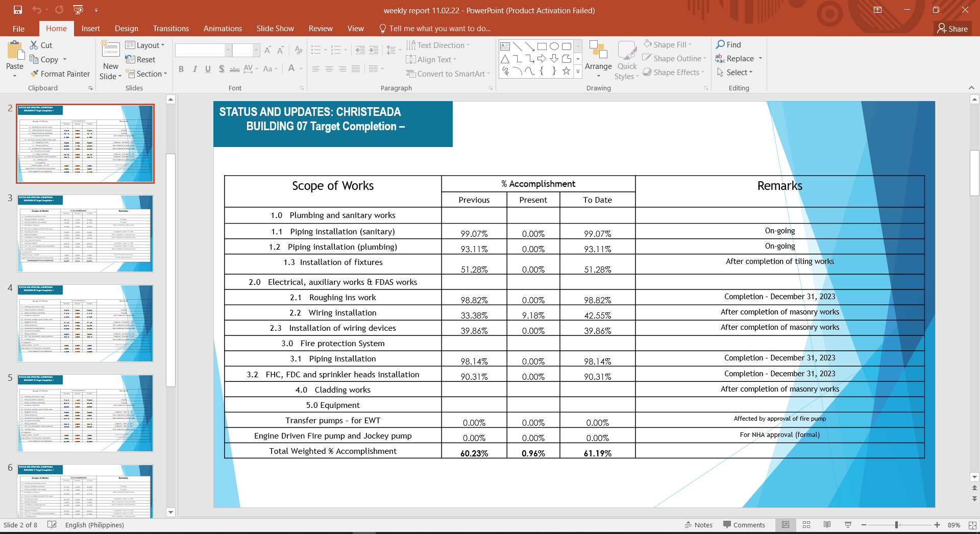
Task: Select the five-point Star shape
Action: (x=566, y=71)
